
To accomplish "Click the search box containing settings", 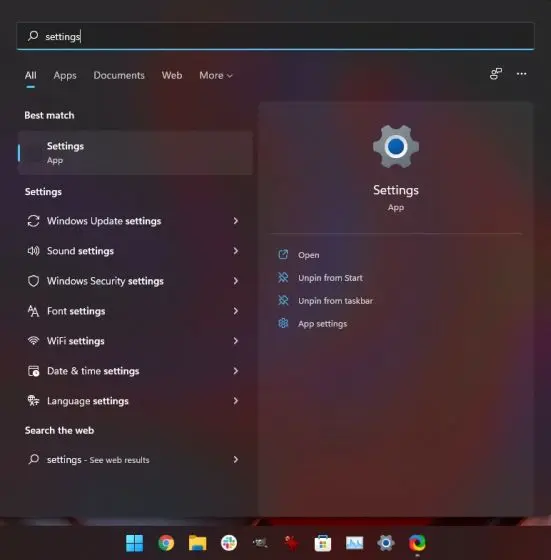I will (x=275, y=36).
